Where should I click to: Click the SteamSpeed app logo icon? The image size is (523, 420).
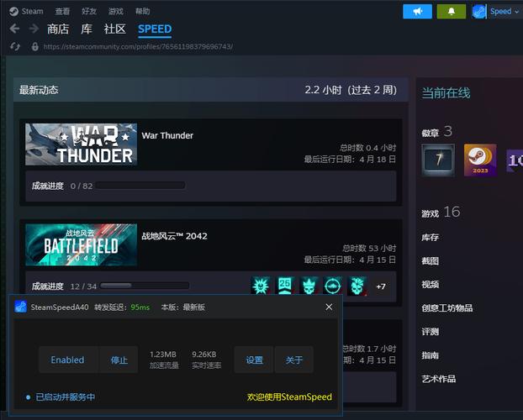[21, 307]
